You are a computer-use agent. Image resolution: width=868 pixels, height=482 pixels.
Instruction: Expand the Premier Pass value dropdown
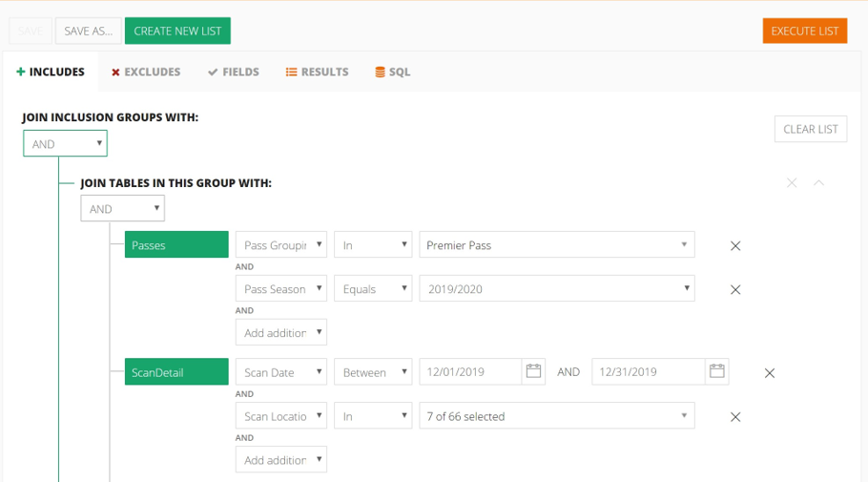[557, 244]
